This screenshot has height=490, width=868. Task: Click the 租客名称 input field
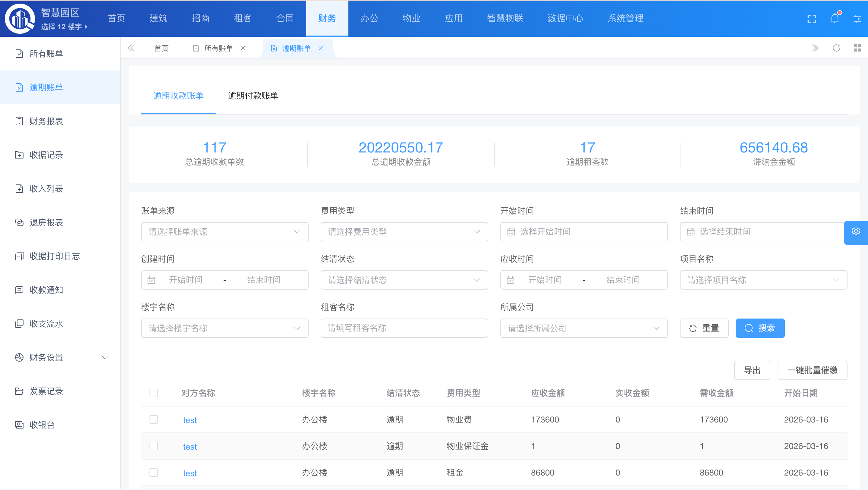pos(404,328)
